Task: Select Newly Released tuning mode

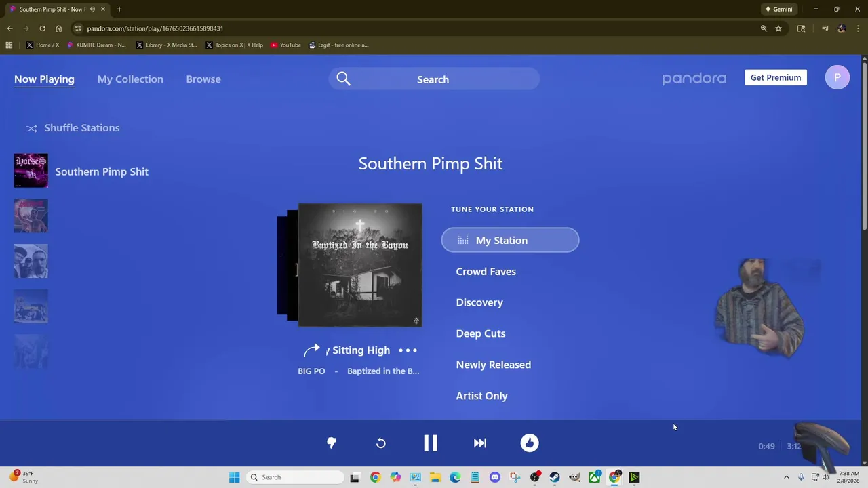Action: 493,365
